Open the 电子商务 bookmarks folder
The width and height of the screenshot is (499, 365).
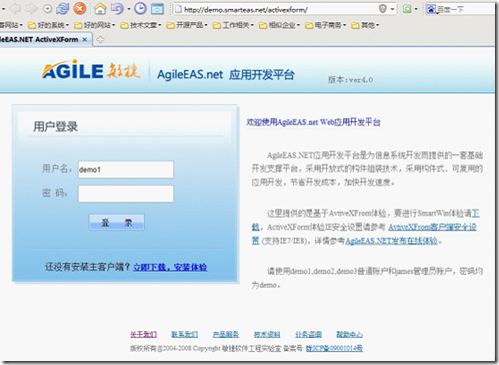pos(326,25)
